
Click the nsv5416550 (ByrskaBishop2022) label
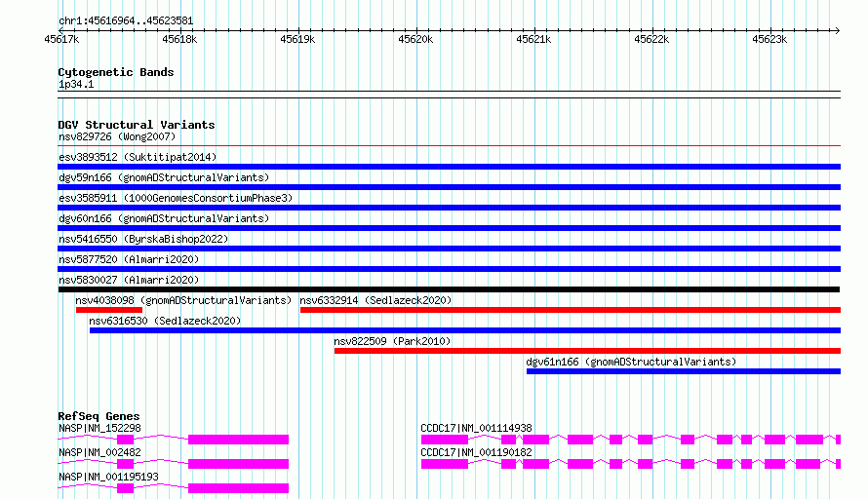tap(143, 239)
